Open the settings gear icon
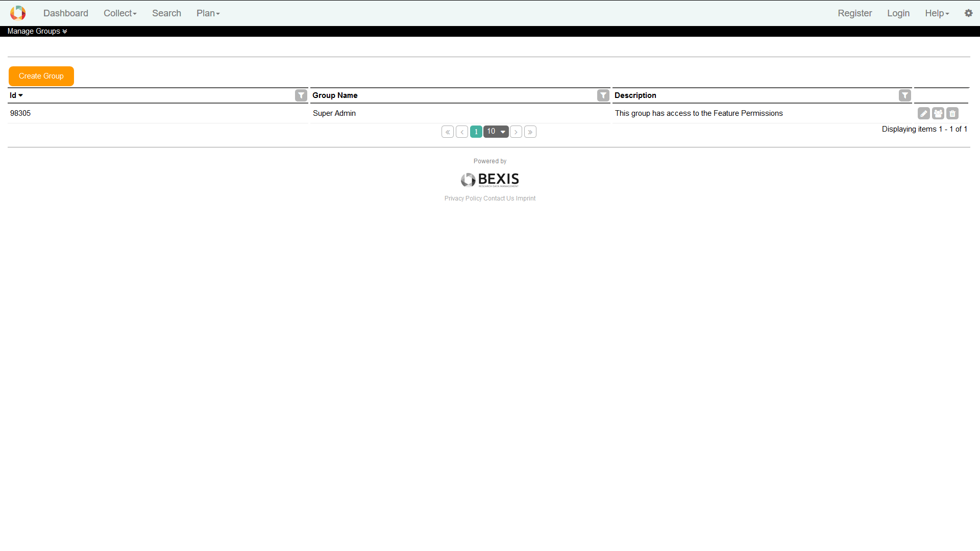The width and height of the screenshot is (980, 551). tap(968, 13)
